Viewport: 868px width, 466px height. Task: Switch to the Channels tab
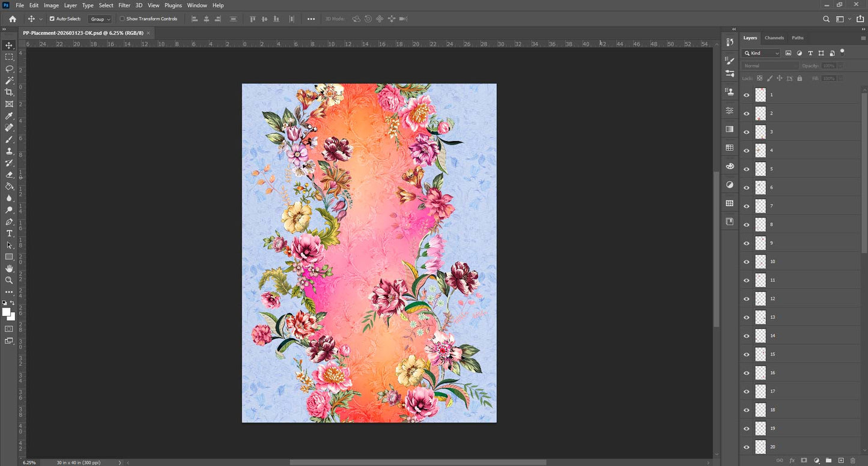pos(774,38)
